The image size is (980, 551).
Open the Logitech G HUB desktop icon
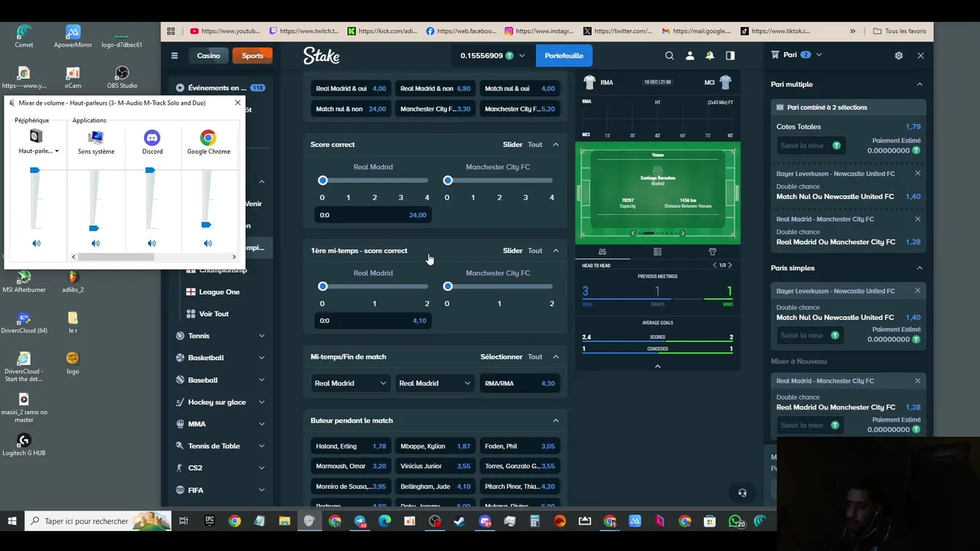point(24,445)
